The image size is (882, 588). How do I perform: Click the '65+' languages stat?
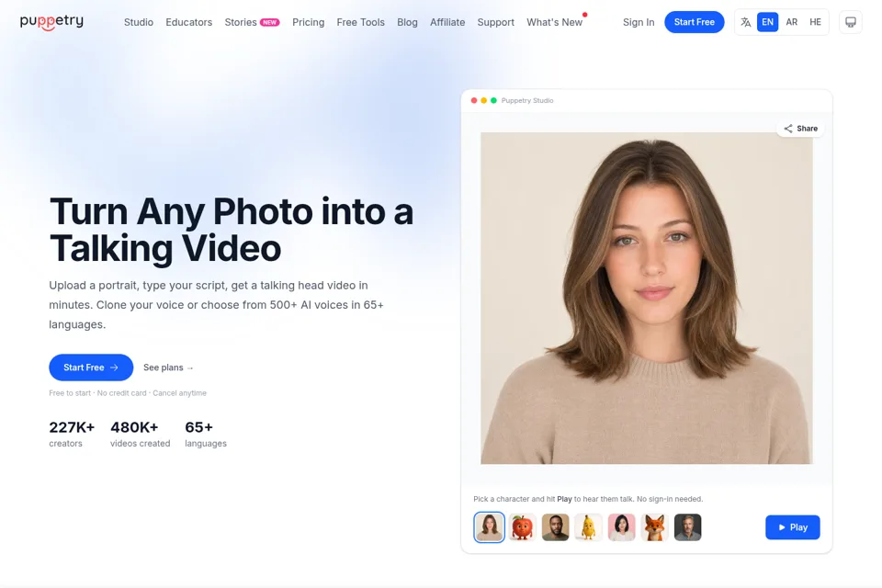pyautogui.click(x=205, y=434)
